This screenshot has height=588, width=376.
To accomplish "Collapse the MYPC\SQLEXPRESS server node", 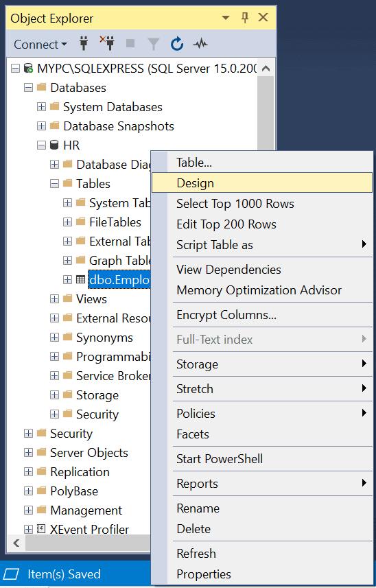I will point(15,68).
